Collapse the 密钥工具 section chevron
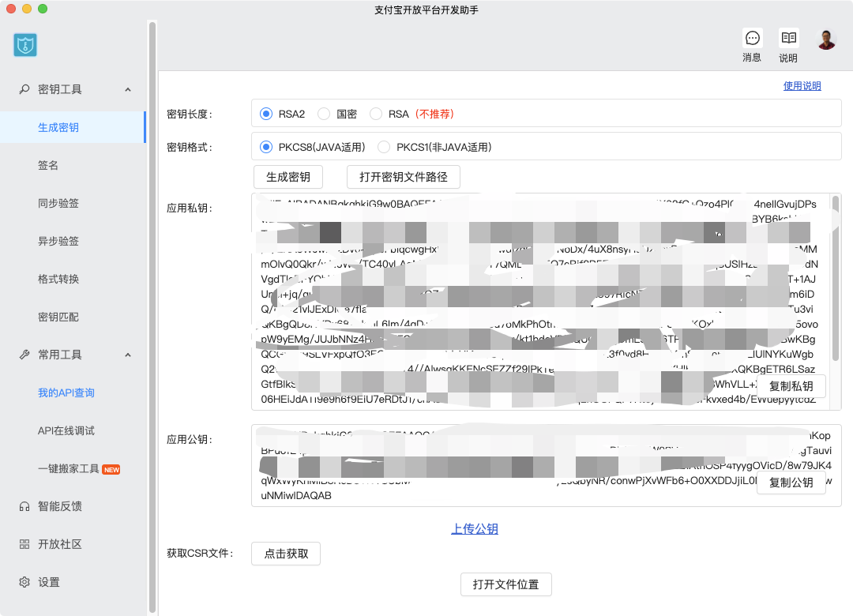The height and width of the screenshot is (616, 853). click(x=128, y=90)
